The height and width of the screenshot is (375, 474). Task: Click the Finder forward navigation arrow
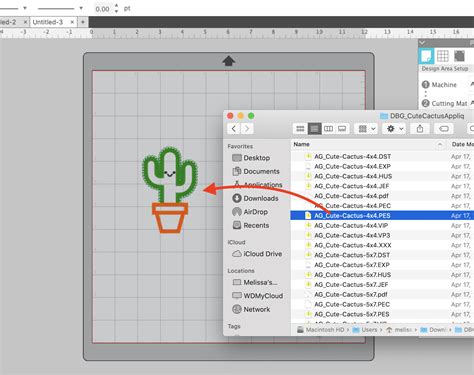247,129
